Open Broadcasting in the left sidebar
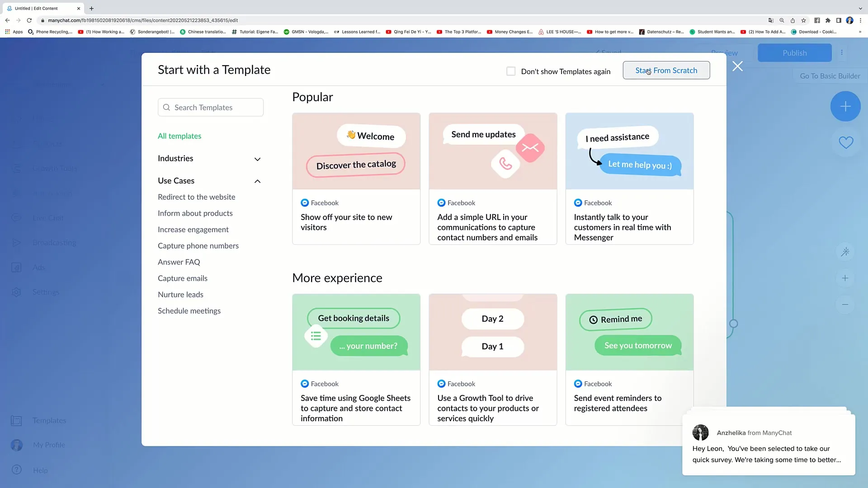 [x=54, y=243]
